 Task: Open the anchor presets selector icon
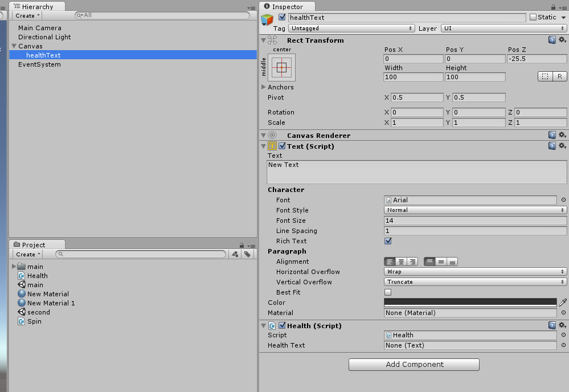pos(283,67)
